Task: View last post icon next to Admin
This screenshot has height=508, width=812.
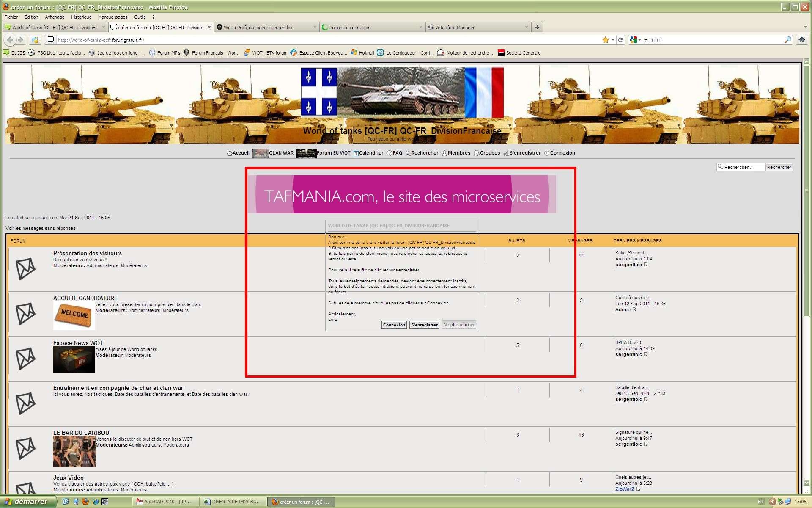Action: click(634, 309)
